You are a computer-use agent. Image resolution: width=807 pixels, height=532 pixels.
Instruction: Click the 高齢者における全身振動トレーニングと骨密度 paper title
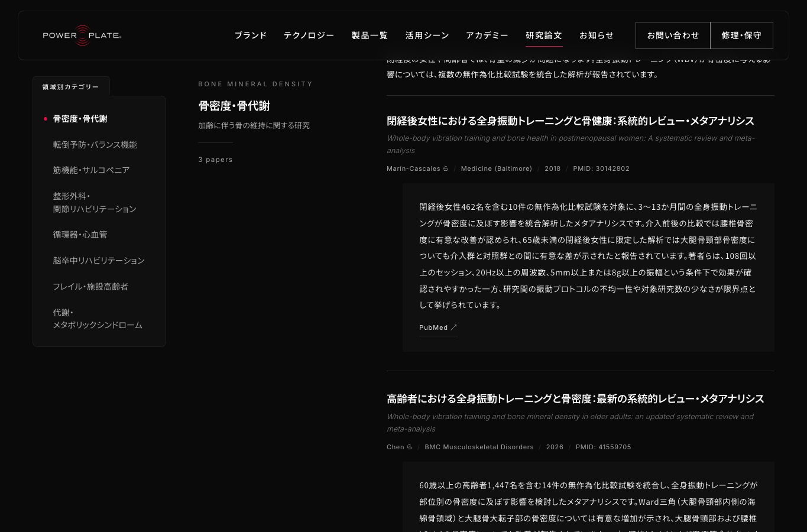(x=575, y=399)
